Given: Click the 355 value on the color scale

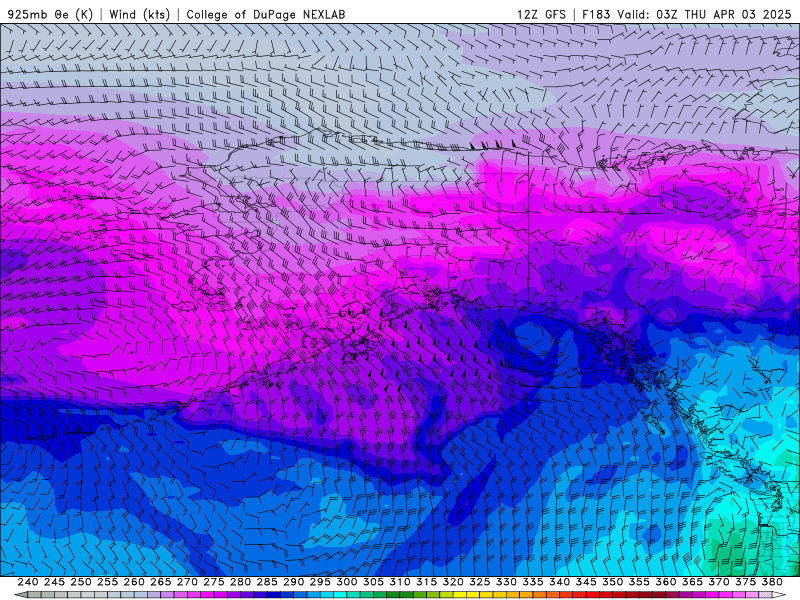Looking at the screenshot, I should point(639,582).
